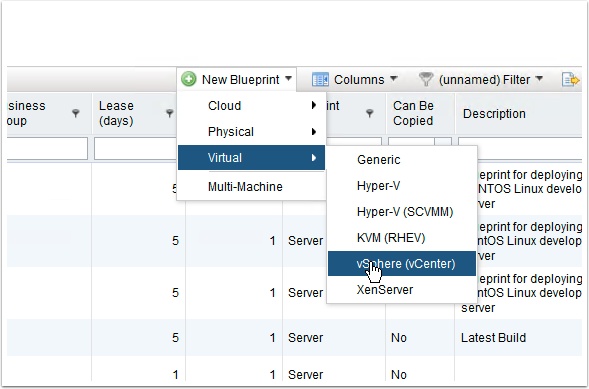Click No cell in Latest Build row
Image resolution: width=589 pixels, height=389 pixels.
click(x=399, y=338)
